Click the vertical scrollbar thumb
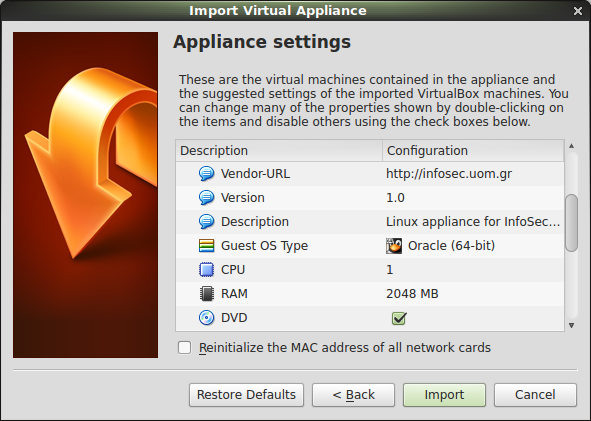The height and width of the screenshot is (421, 591). (572, 223)
